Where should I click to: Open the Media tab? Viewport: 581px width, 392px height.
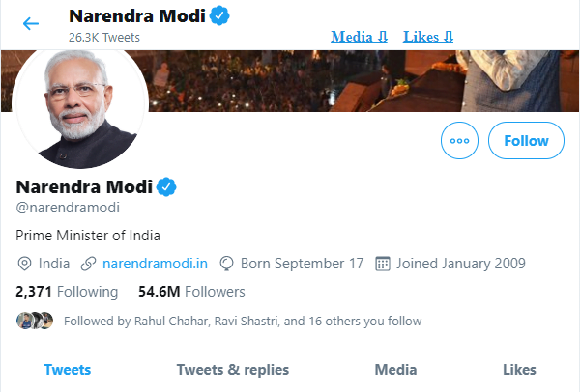coord(395,369)
